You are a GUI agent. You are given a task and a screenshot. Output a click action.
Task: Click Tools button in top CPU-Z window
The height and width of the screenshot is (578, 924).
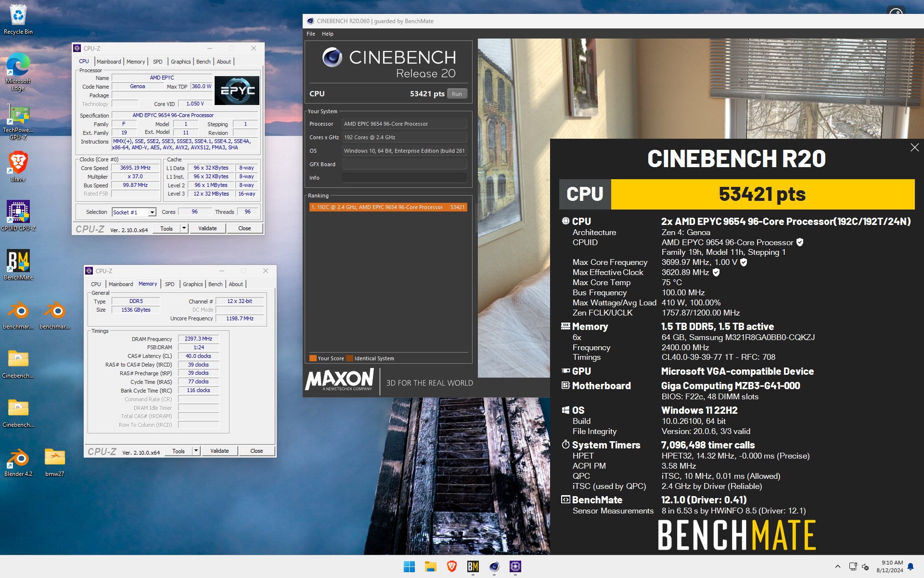[167, 228]
